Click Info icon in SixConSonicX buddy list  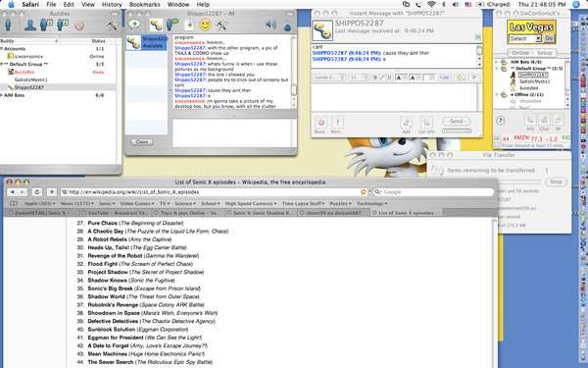click(x=530, y=120)
